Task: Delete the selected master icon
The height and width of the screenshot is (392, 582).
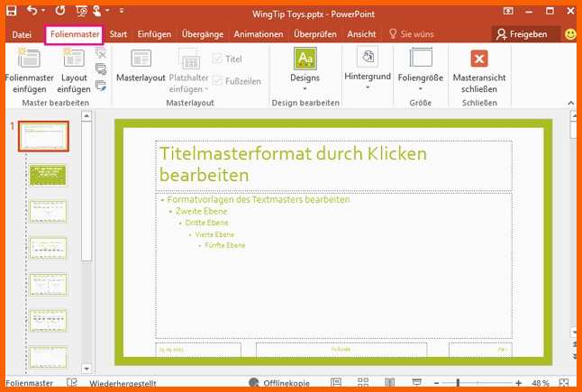Action: 101,52
